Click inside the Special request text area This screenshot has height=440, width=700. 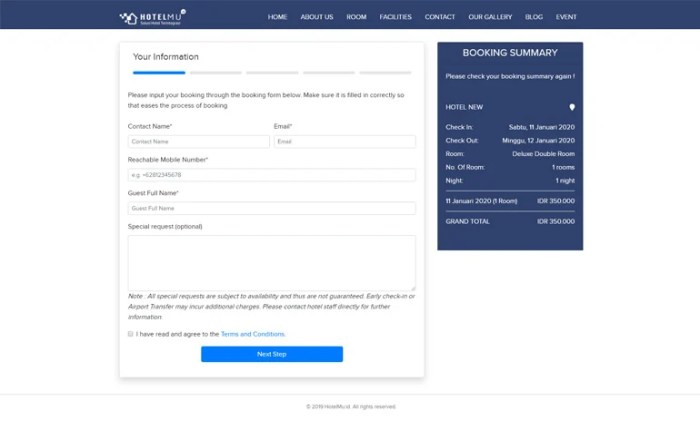(271, 263)
